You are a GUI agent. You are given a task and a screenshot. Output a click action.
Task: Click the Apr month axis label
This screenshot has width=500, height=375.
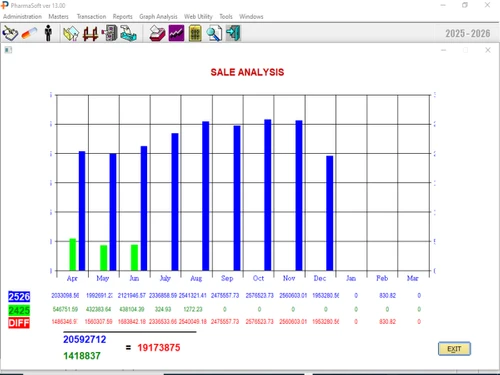[72, 278]
